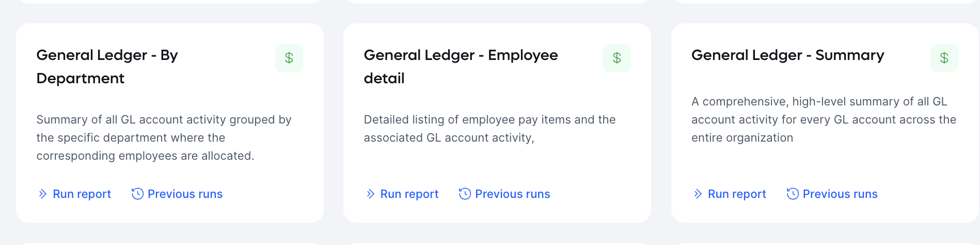View previous runs for Summary report
This screenshot has width=980, height=245.
[832, 194]
